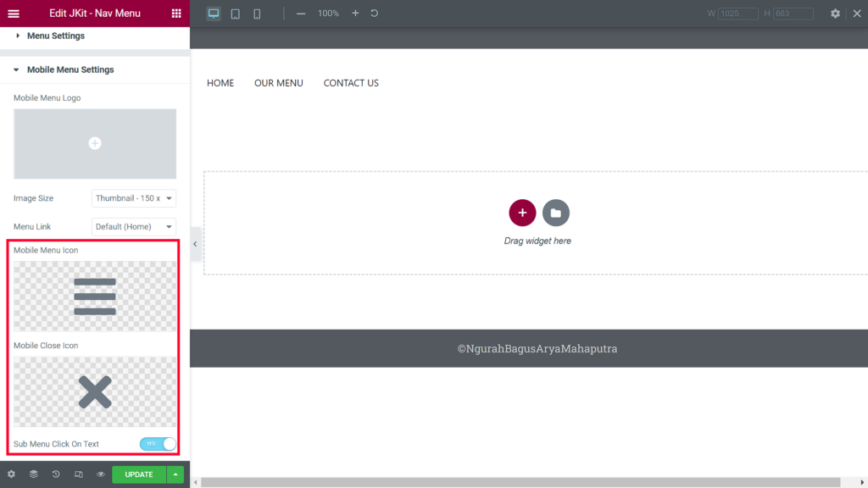Select the HOME nav menu item

click(x=220, y=82)
